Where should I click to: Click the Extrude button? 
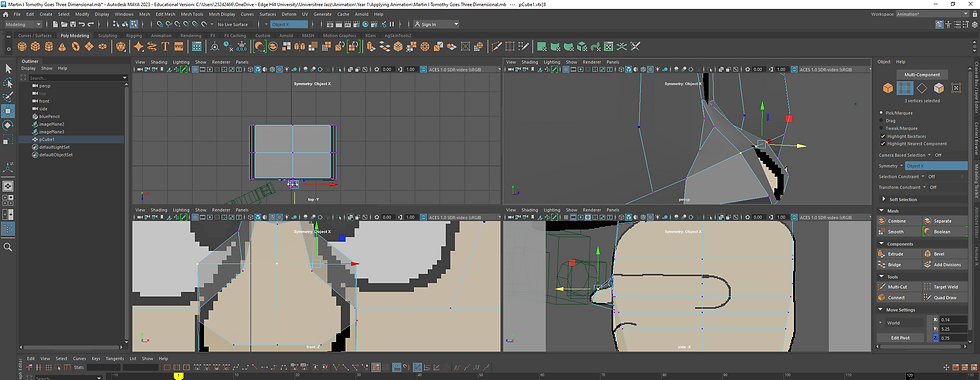[899, 254]
